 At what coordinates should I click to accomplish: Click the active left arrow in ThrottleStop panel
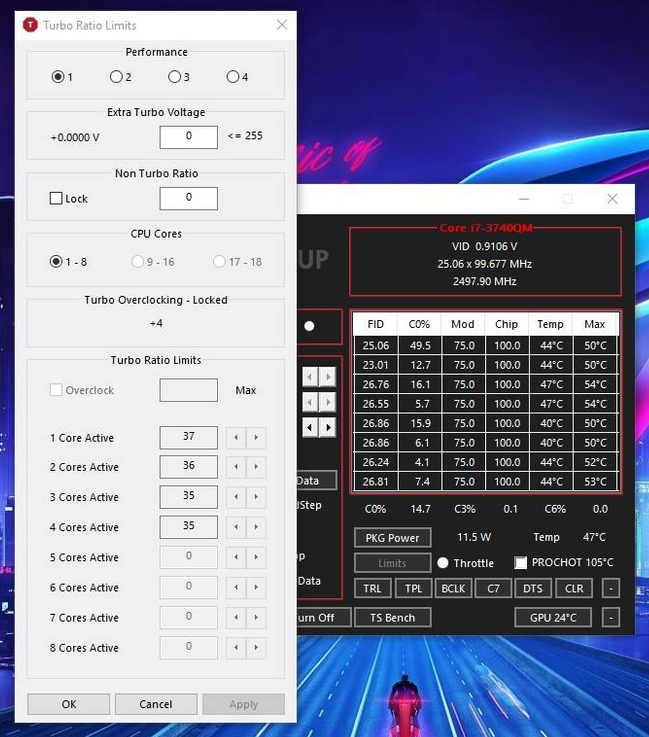point(309,427)
